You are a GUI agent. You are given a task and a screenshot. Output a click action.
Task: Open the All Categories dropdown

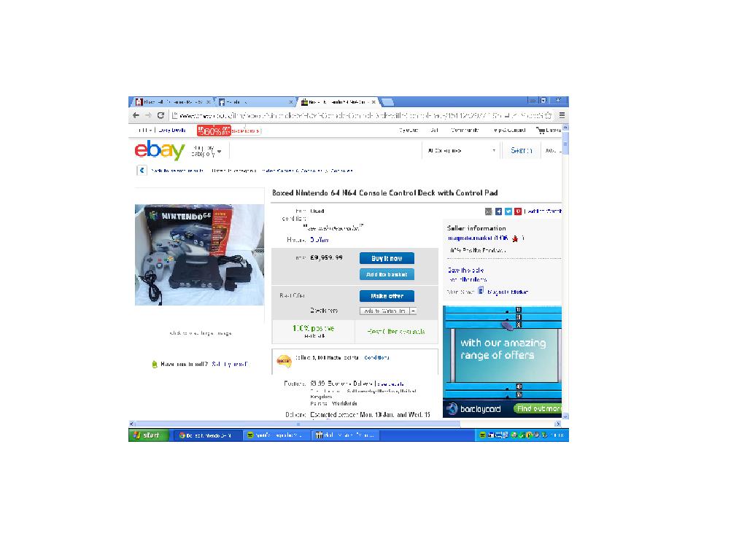pos(461,150)
